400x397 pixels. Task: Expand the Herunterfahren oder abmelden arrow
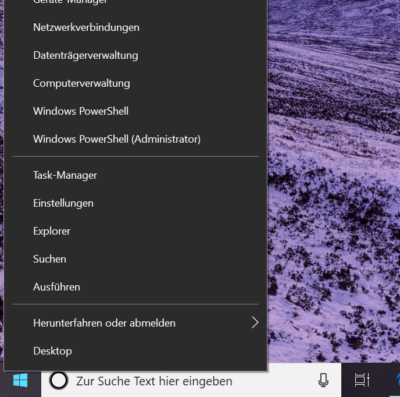(255, 322)
